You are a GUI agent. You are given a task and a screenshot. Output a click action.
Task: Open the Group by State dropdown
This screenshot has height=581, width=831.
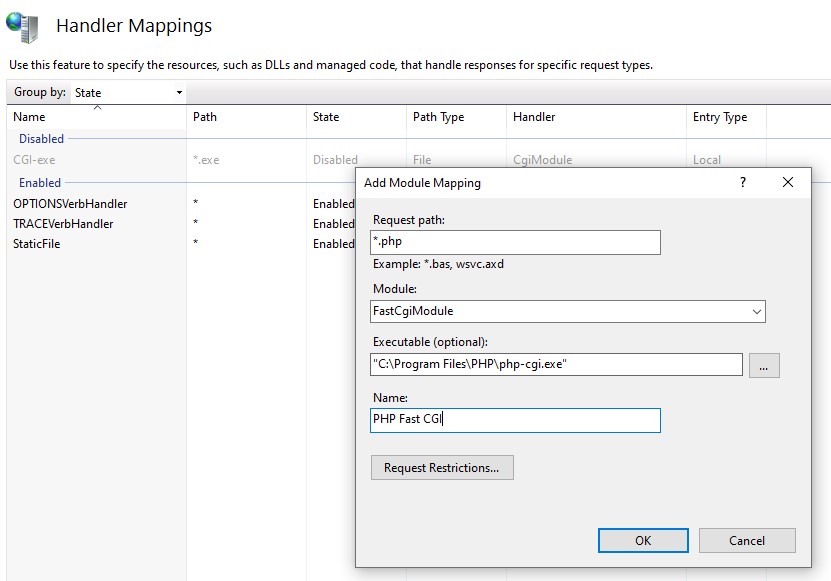point(128,93)
